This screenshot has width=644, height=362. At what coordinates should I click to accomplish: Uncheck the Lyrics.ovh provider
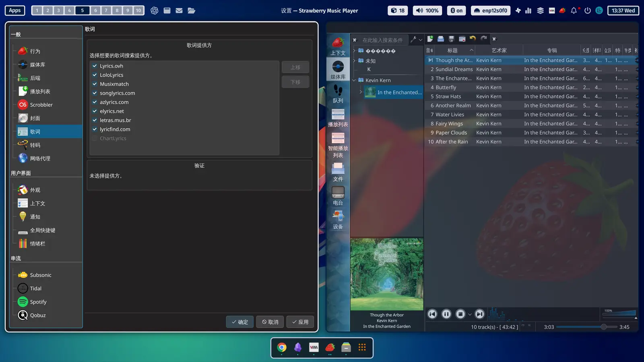click(95, 66)
